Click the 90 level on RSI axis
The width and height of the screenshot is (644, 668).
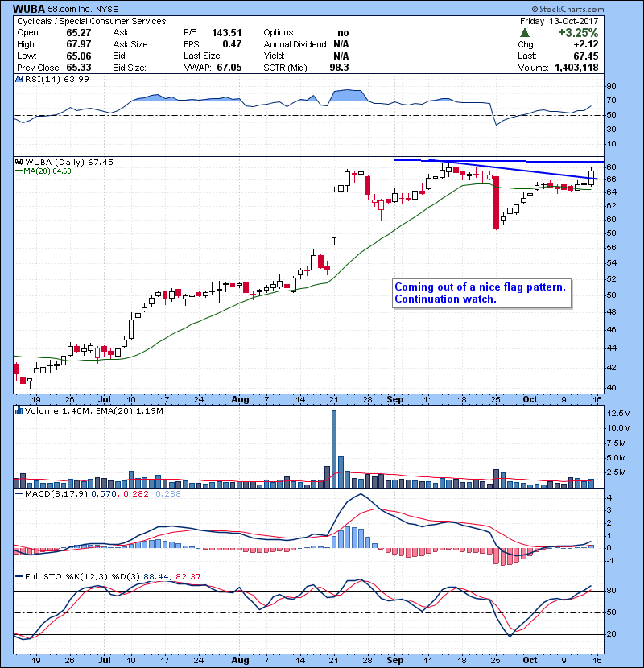611,86
